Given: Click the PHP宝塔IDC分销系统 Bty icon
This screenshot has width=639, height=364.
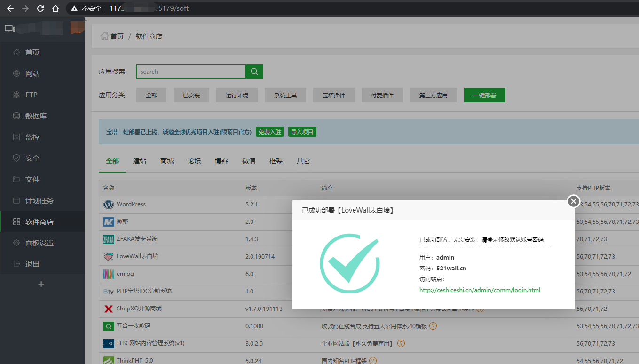Looking at the screenshot, I should pyautogui.click(x=109, y=292).
